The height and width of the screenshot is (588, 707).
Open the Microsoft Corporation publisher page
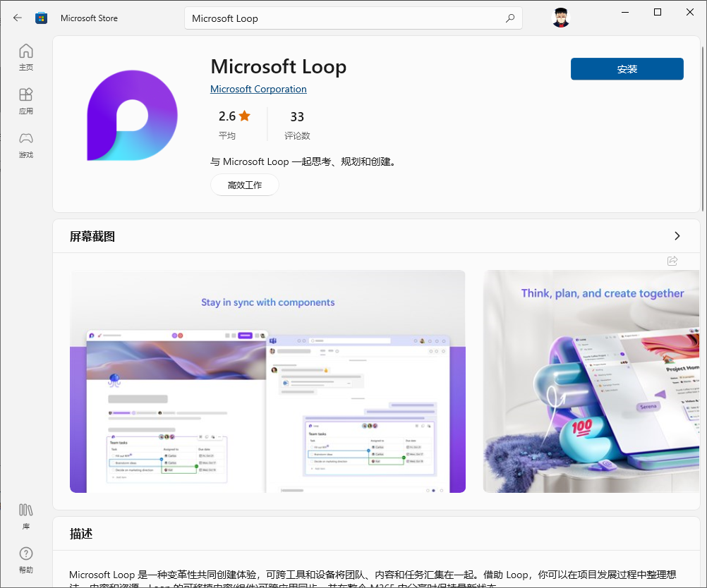pyautogui.click(x=258, y=89)
